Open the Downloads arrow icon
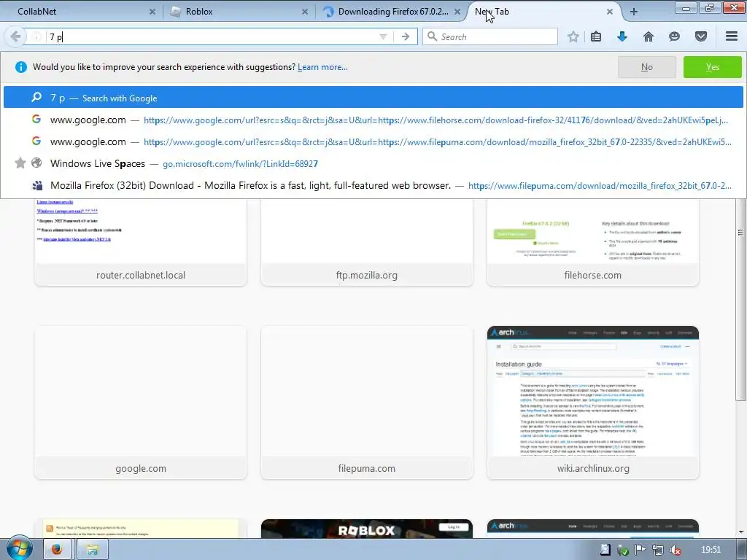747x560 pixels. point(622,36)
